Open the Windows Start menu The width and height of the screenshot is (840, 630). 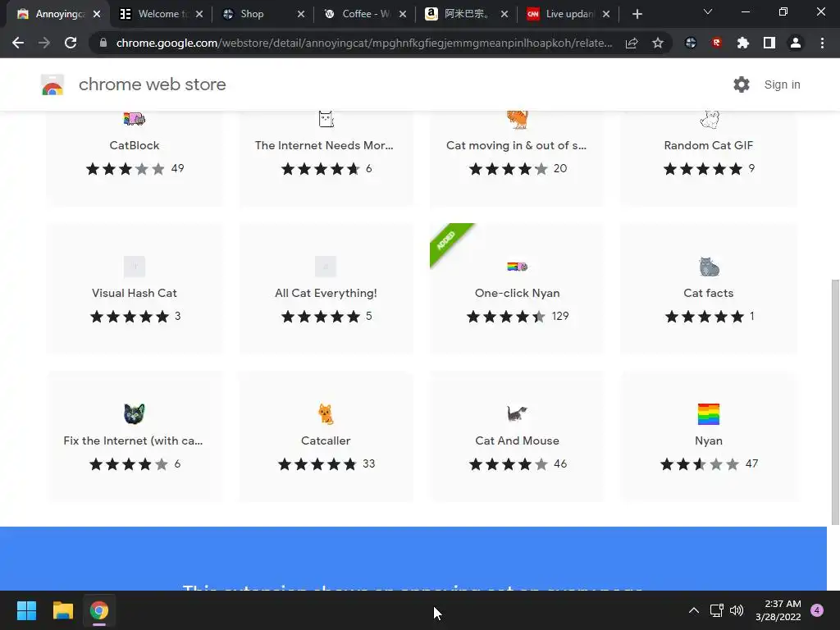click(x=26, y=610)
